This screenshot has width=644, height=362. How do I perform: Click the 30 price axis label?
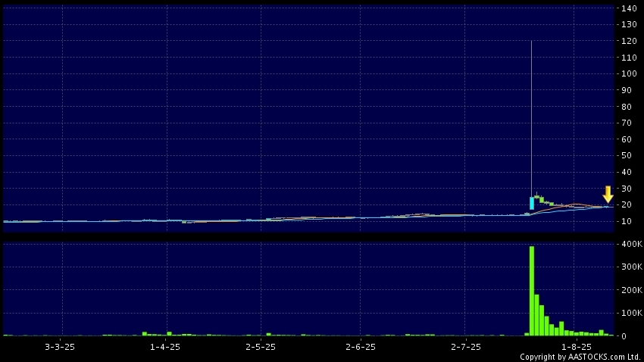click(627, 189)
